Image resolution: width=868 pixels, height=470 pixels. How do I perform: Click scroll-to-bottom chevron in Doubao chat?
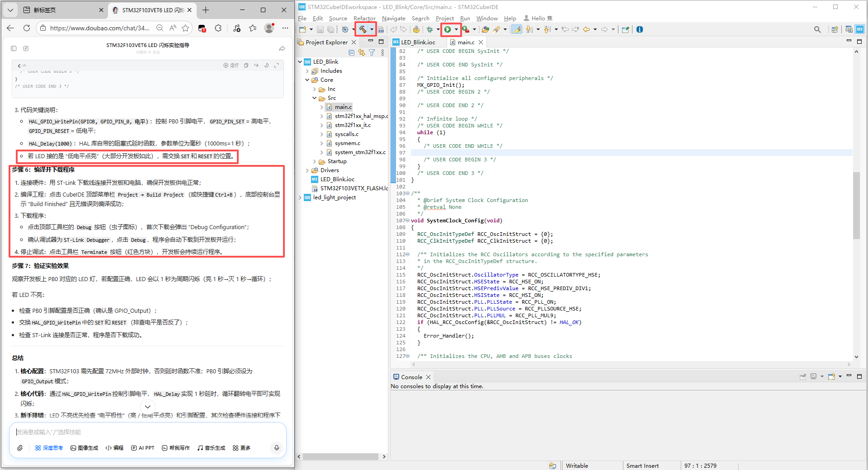pyautogui.click(x=147, y=406)
